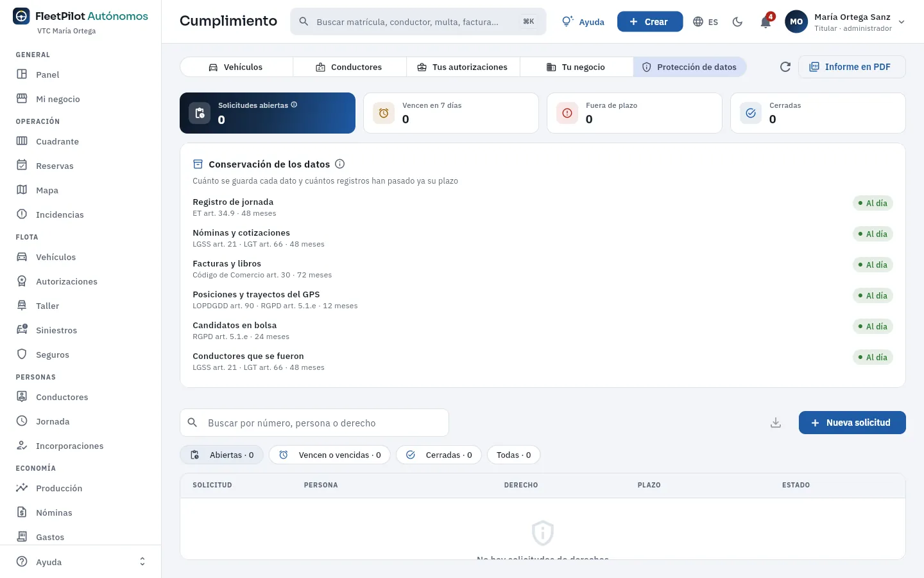Open Cuadrante from sidebar
The height and width of the screenshot is (578, 924).
(80, 141)
